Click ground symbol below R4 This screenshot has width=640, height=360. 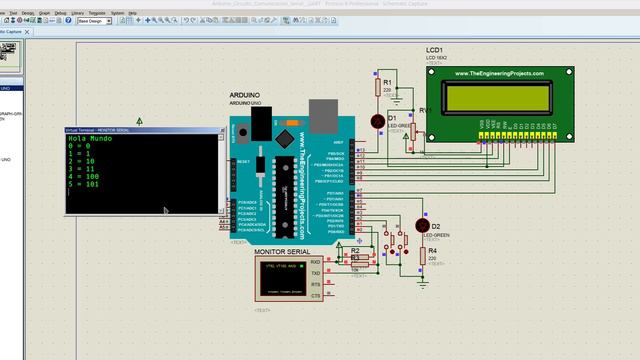(x=423, y=284)
